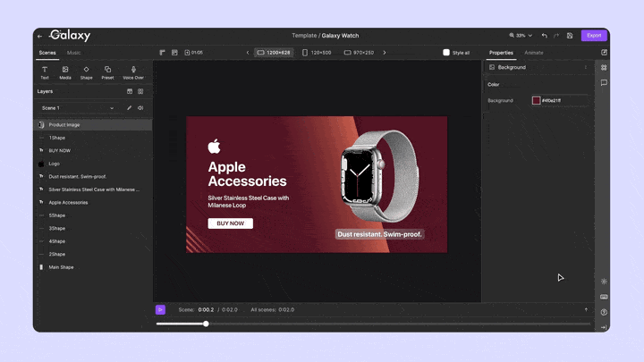Open the Scene 1 dropdown
The height and width of the screenshot is (362, 644).
[x=78, y=108]
